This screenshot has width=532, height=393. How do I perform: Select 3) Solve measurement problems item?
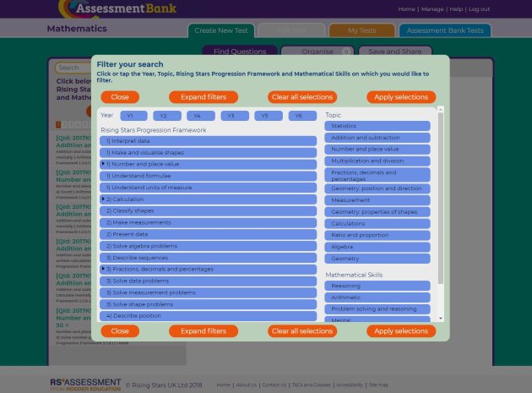(208, 292)
